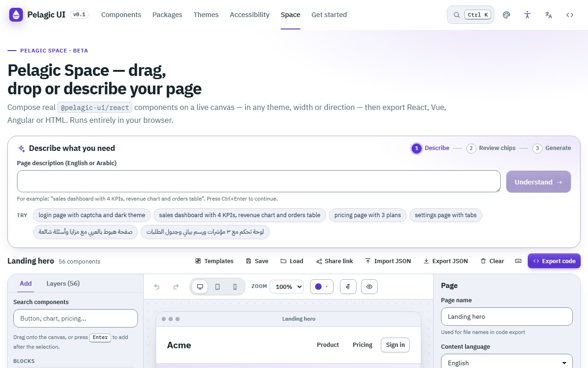
Task: Open the keyboard shortcuts icon
Action: pyautogui.click(x=518, y=261)
